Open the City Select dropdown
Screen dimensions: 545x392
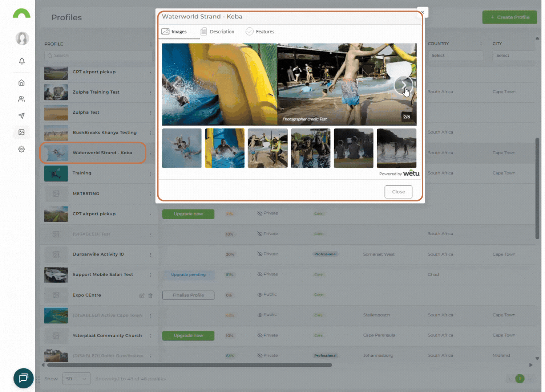[514, 56]
